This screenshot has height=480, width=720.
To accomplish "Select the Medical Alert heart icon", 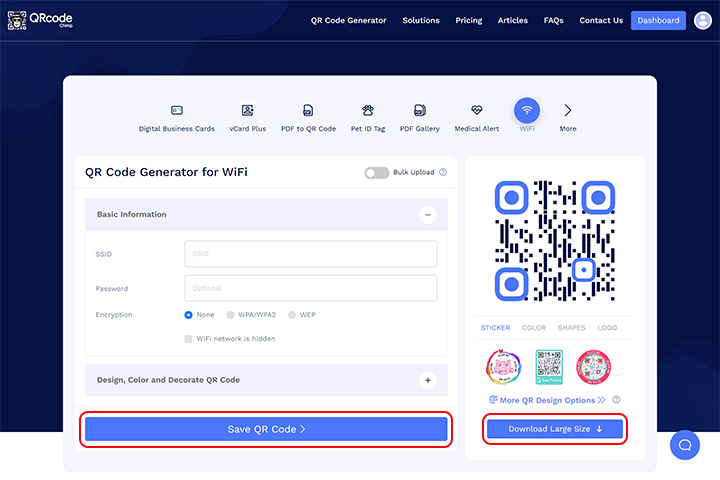I will click(x=476, y=110).
